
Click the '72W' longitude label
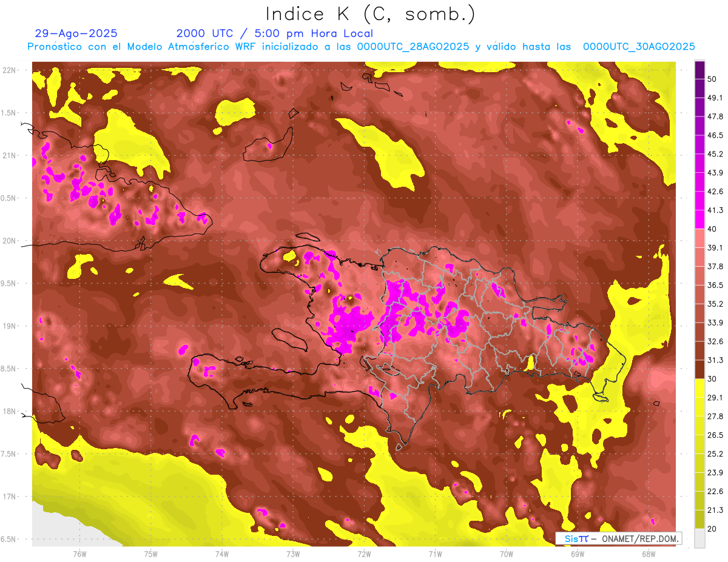click(x=364, y=554)
